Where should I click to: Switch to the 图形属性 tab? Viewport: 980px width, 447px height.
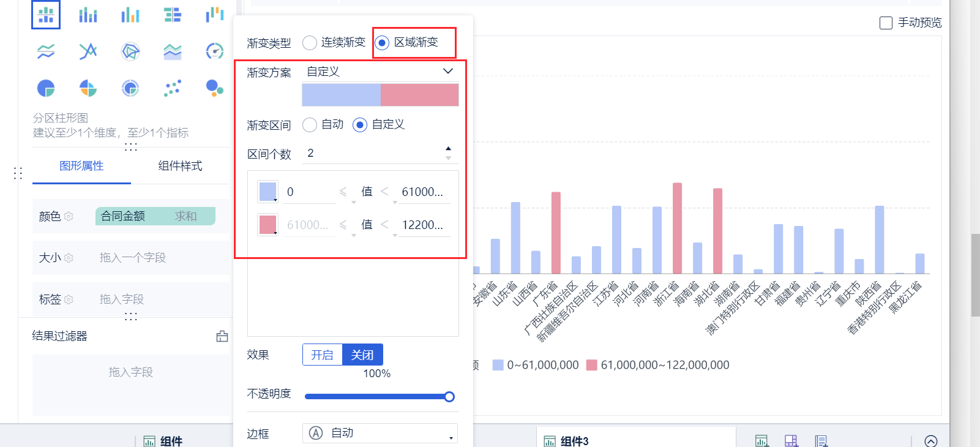click(81, 166)
